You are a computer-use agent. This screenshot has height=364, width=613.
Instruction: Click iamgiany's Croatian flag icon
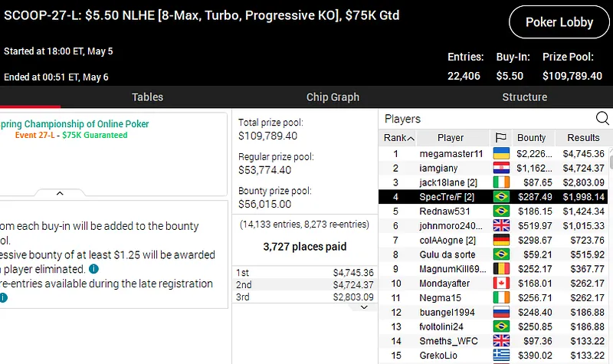(502, 168)
